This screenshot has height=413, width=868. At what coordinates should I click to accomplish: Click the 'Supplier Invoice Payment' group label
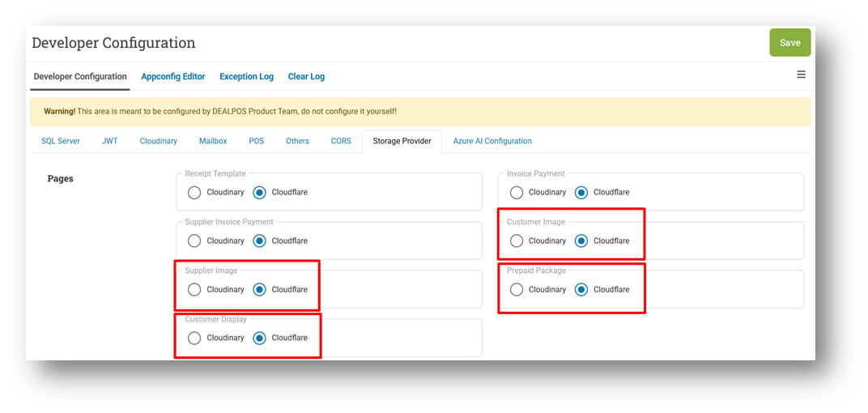pyautogui.click(x=229, y=221)
